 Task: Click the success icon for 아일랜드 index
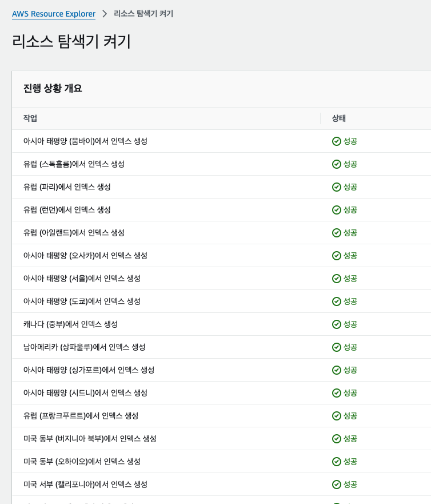[x=337, y=233]
